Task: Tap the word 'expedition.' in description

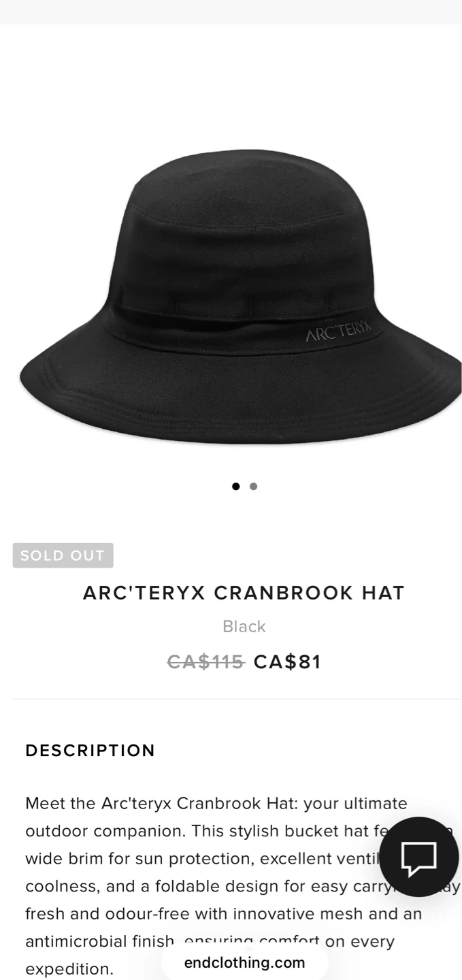Action: click(69, 968)
